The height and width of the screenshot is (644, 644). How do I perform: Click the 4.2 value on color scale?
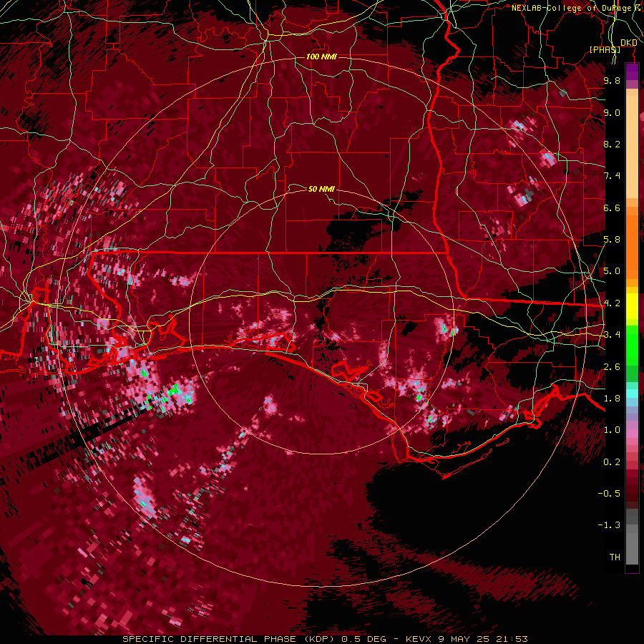click(x=612, y=303)
